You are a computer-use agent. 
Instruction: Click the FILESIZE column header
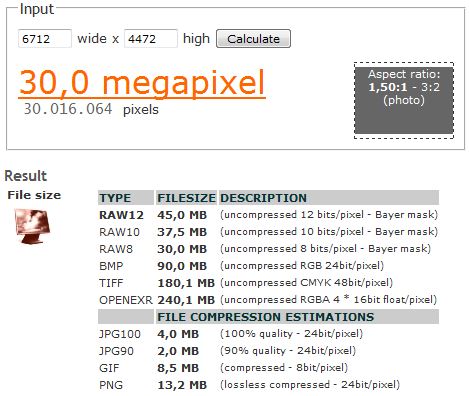coord(186,198)
